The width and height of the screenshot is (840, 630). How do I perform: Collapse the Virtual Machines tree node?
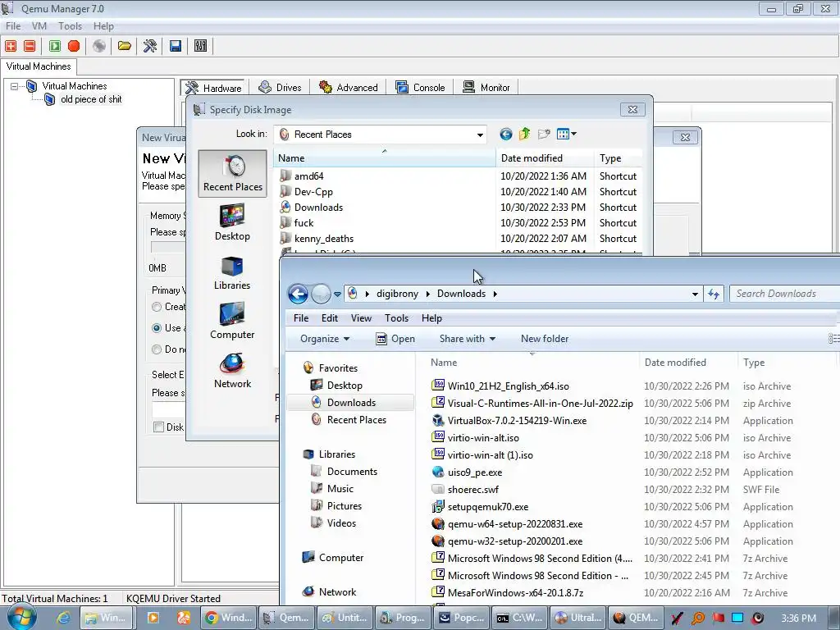coord(15,86)
